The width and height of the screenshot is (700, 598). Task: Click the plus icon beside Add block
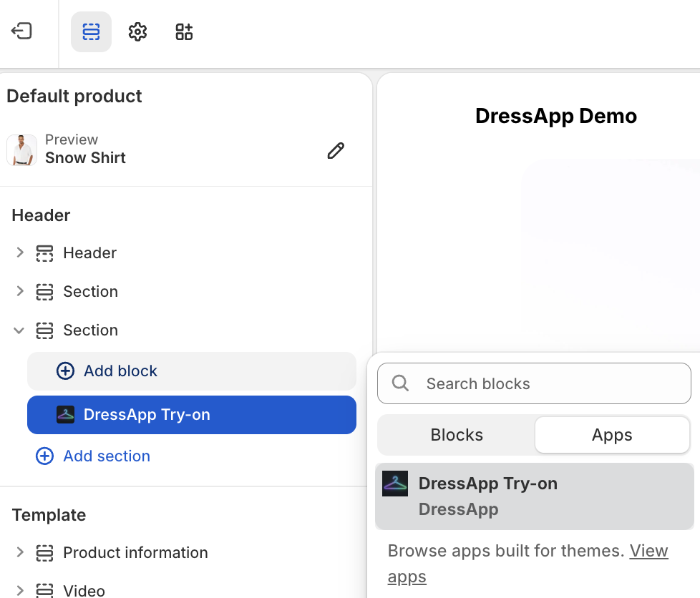pos(65,371)
